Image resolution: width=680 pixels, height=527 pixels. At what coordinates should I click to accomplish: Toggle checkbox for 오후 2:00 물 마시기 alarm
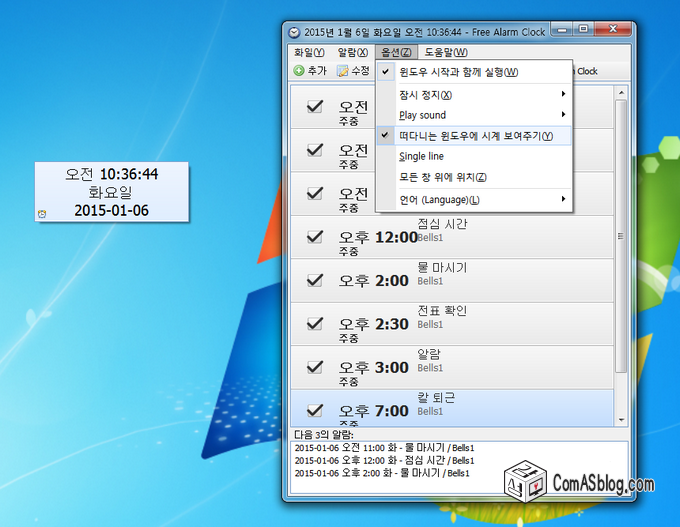click(x=315, y=280)
